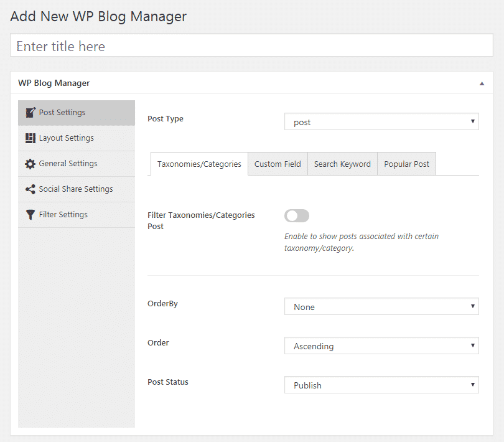Click the Layout Settings grid icon
Image resolution: width=504 pixels, height=442 pixels.
(30, 138)
